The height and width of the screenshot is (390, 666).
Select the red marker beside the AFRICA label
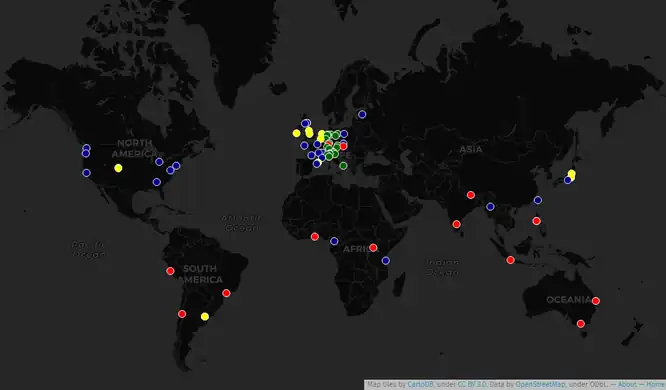373,248
